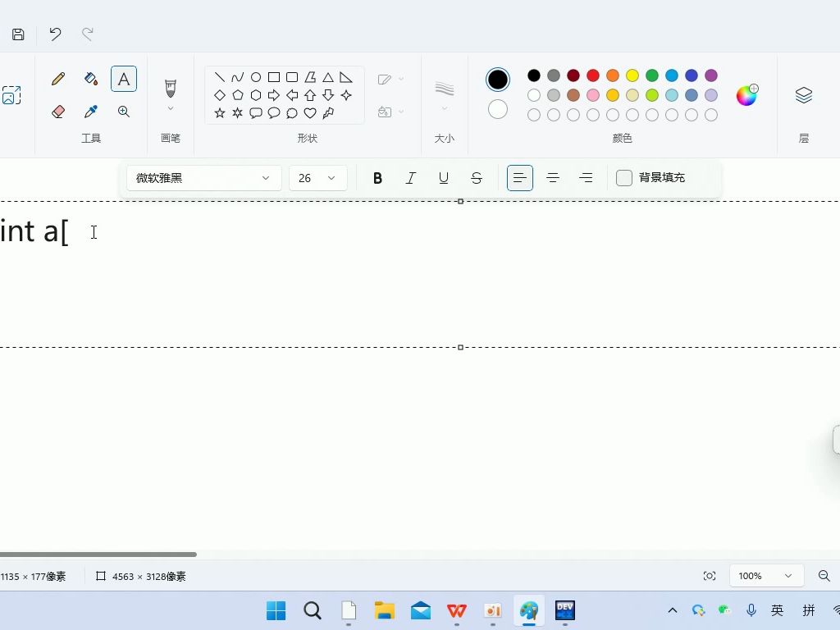
Task: Open the Edit colors color wheel
Action: [746, 95]
